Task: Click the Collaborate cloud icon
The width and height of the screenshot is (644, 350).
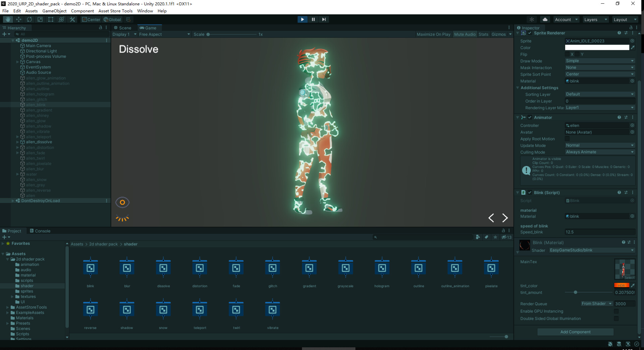Action: (x=545, y=19)
